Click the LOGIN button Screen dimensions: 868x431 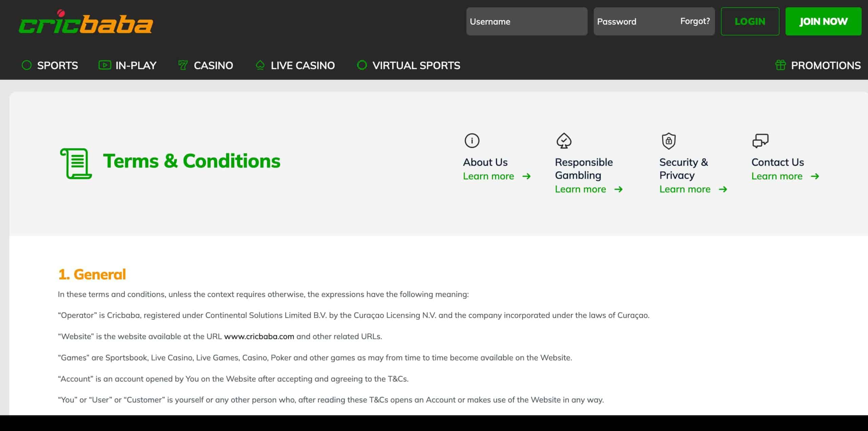(750, 21)
